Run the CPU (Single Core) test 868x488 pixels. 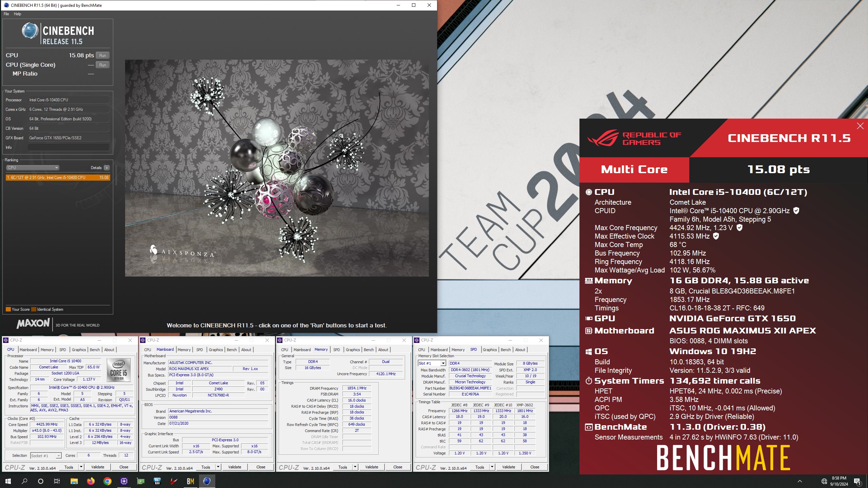click(103, 65)
